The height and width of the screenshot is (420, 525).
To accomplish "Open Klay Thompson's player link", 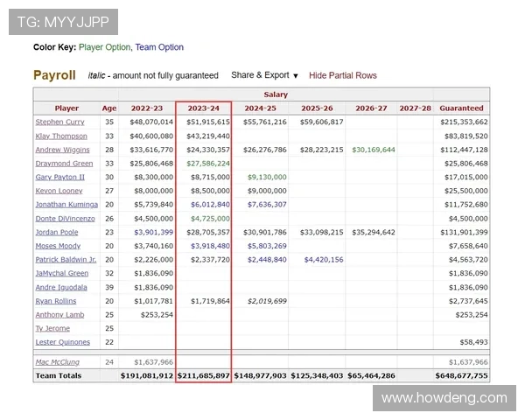I will point(61,136).
